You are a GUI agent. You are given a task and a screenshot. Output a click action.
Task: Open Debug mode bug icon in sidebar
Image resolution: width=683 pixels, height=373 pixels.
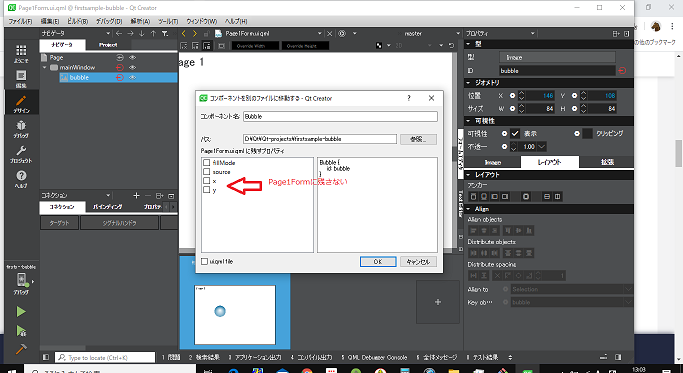click(x=21, y=126)
